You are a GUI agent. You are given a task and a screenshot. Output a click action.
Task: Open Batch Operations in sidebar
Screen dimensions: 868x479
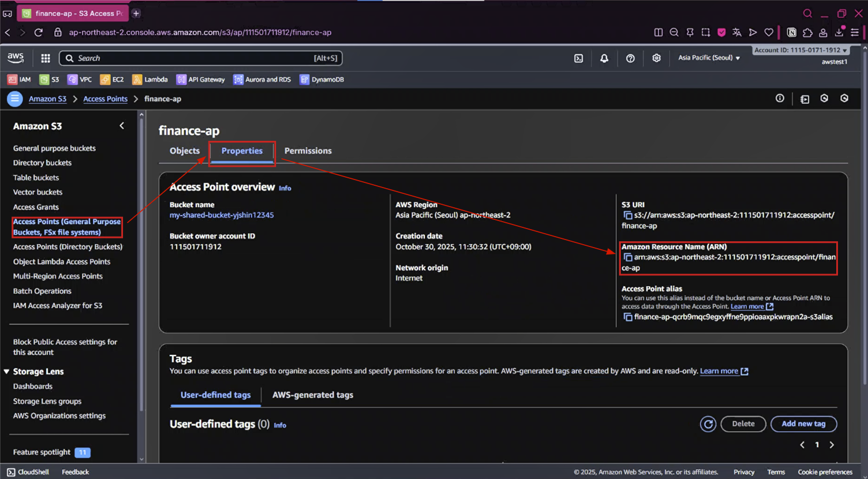pyautogui.click(x=42, y=291)
